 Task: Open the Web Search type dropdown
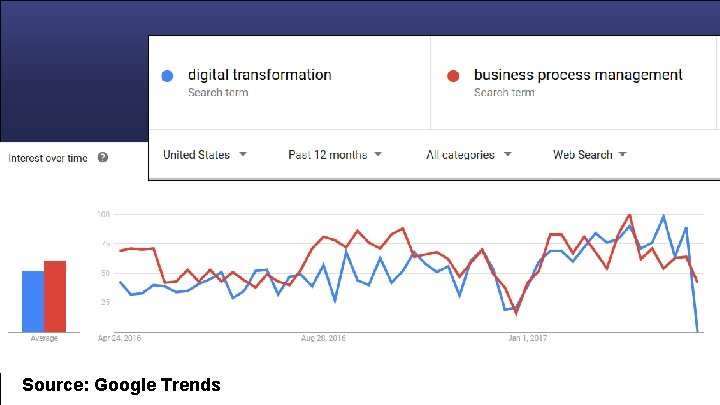coord(590,155)
